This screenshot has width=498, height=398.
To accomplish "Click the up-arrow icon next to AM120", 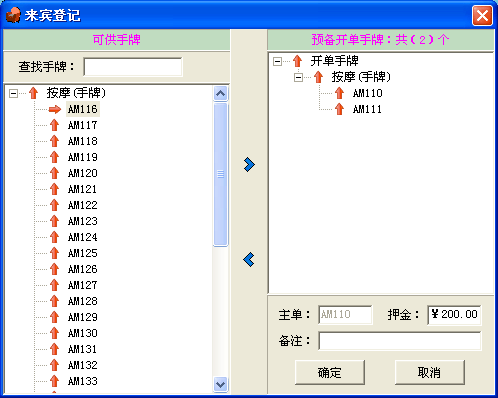I will pyautogui.click(x=54, y=173).
